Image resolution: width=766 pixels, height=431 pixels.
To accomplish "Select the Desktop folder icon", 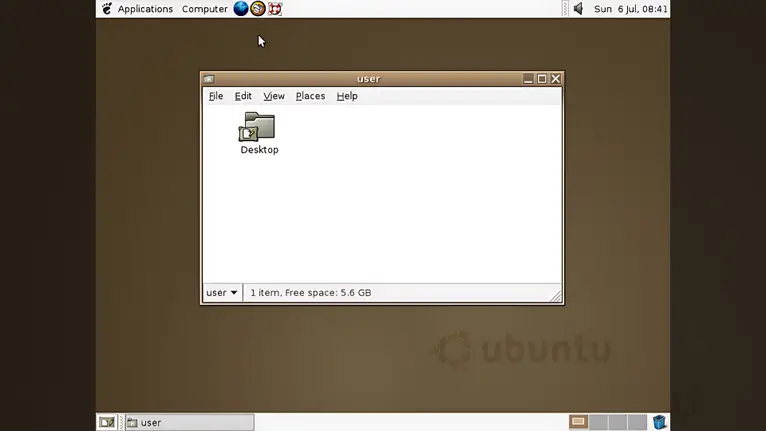I will coord(257,127).
